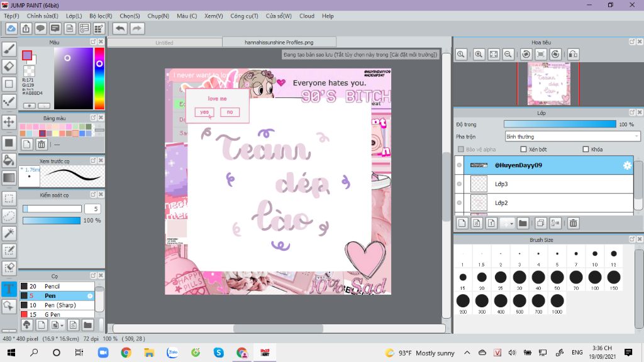Pick the 100 brush size preset
This screenshot has width=644, height=362.
(x=595, y=280)
